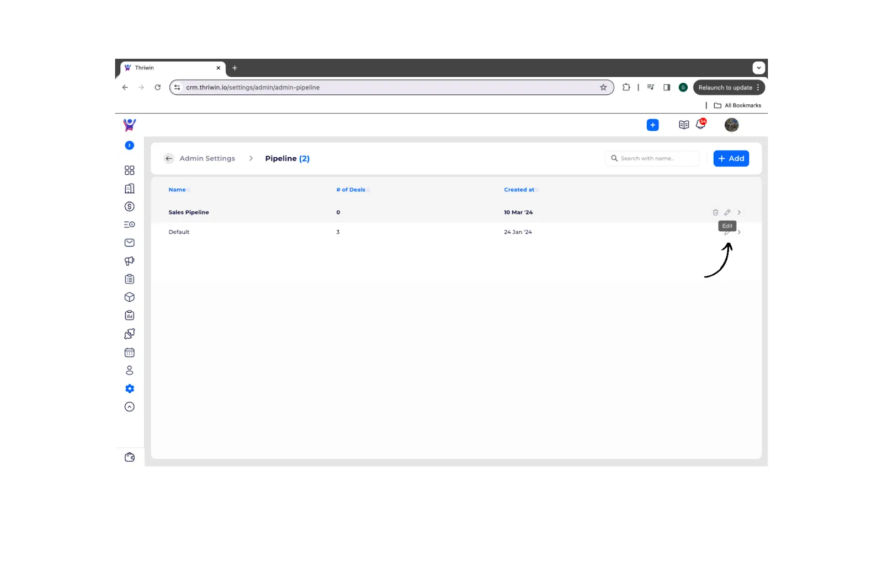Go back in browser history
The width and height of the screenshot is (883, 588).
tap(125, 87)
